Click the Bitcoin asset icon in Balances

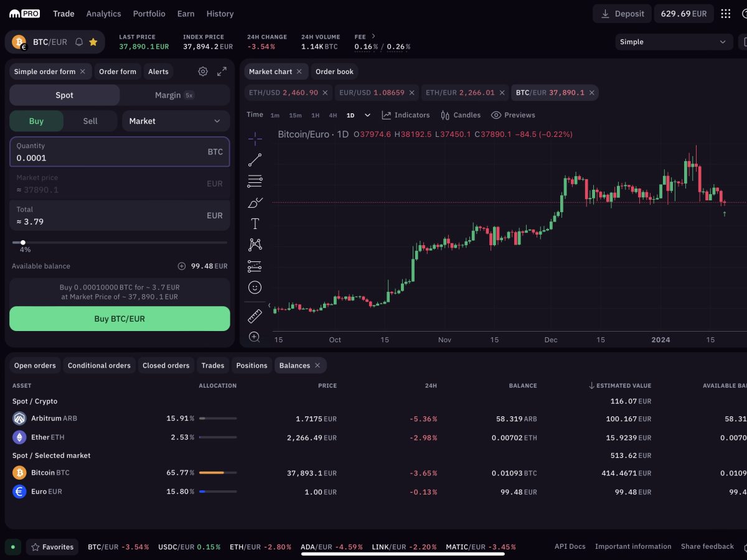pos(19,473)
